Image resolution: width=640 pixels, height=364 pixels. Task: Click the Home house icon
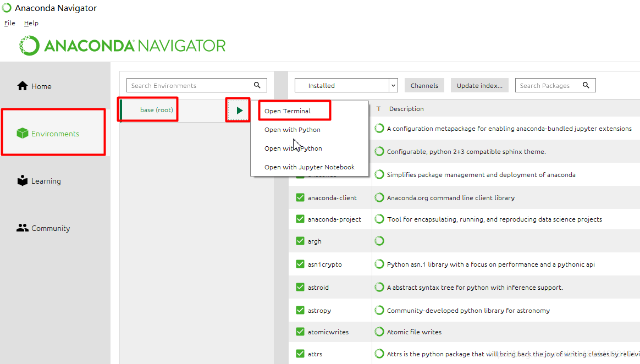click(23, 86)
